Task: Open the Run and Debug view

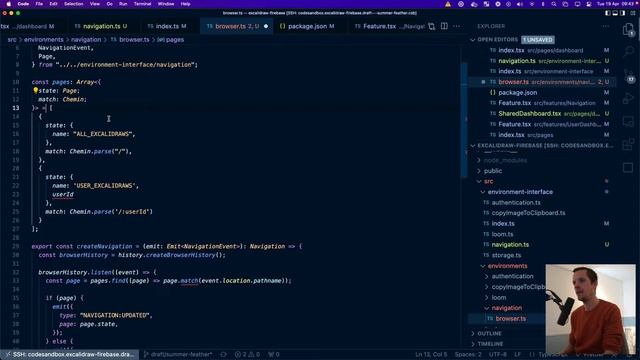Action: (x=628, y=98)
